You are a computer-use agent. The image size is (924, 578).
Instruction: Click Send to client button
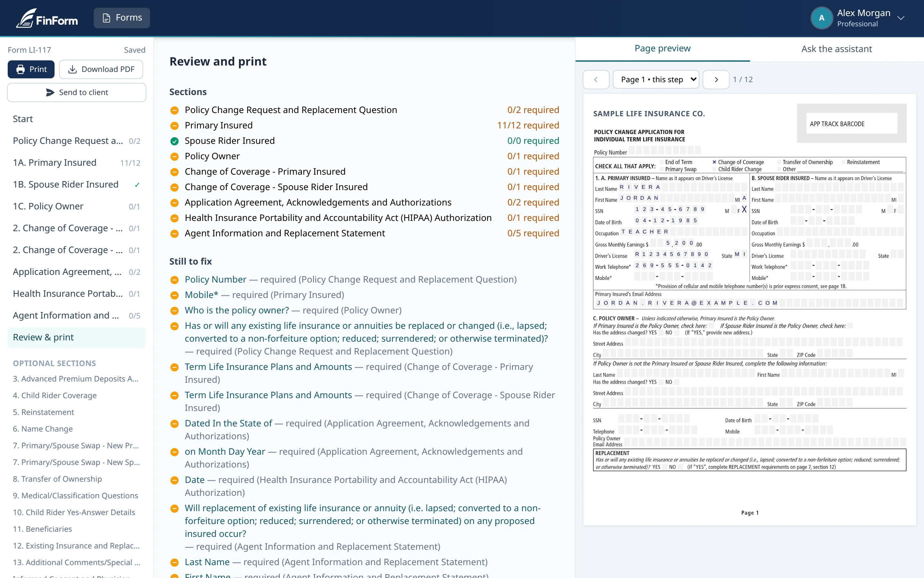coord(77,92)
